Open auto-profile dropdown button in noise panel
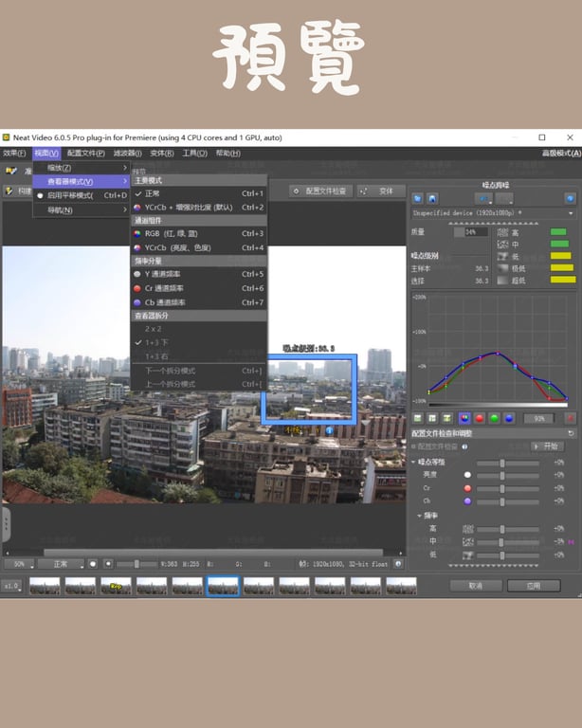 point(484,199)
